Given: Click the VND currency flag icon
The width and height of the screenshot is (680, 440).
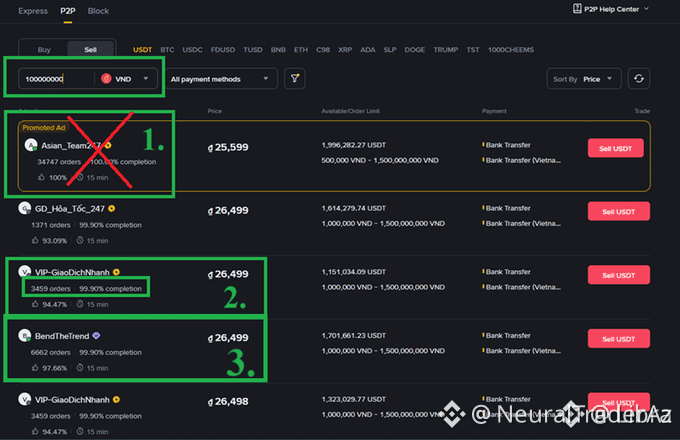Looking at the screenshot, I should pos(106,78).
